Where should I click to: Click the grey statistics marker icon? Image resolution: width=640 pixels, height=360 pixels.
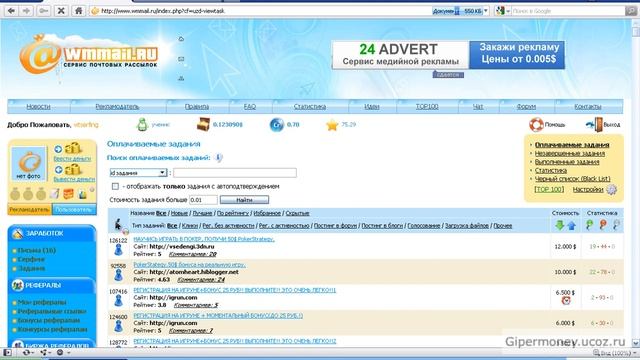[616, 225]
